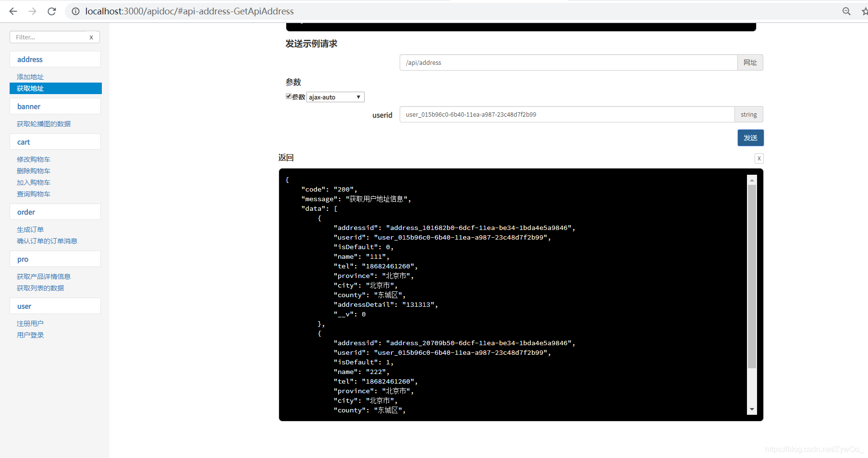Open the 删除购物车 API link
The image size is (868, 458).
[34, 171]
